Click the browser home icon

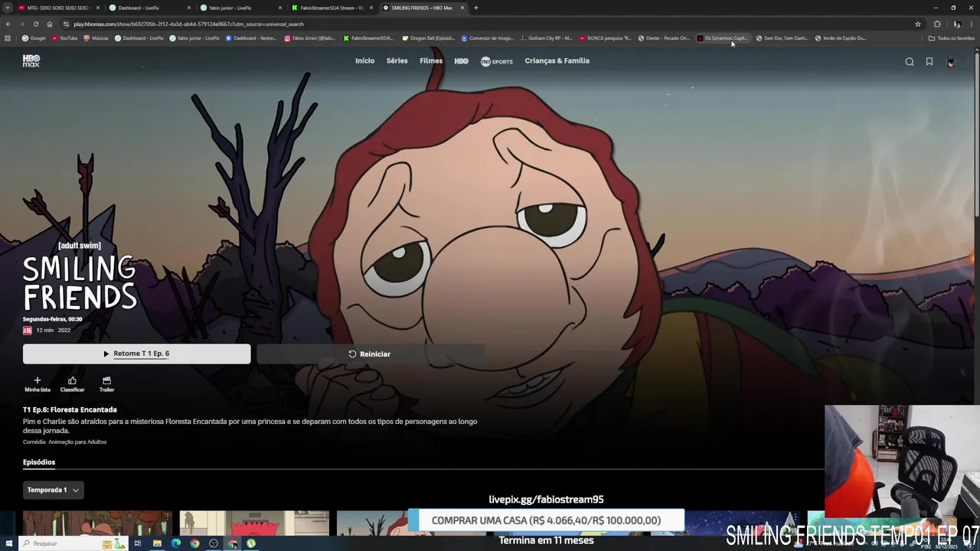[50, 24]
